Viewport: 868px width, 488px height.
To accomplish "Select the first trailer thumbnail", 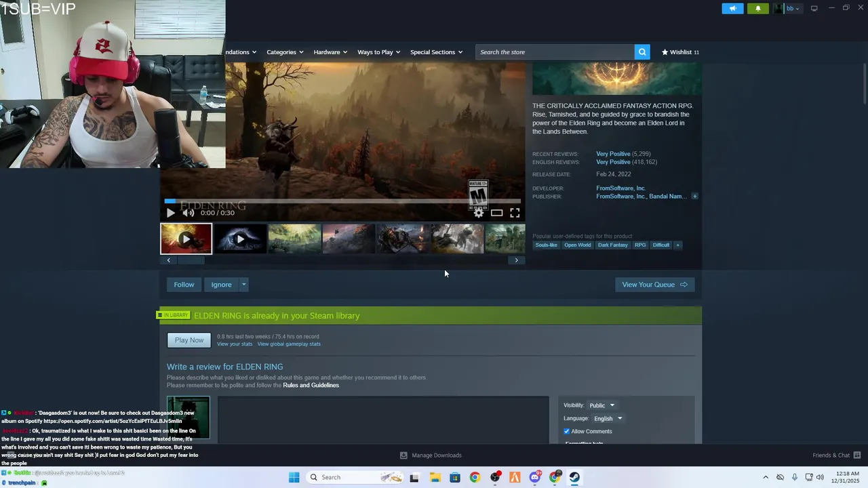I will (186, 239).
